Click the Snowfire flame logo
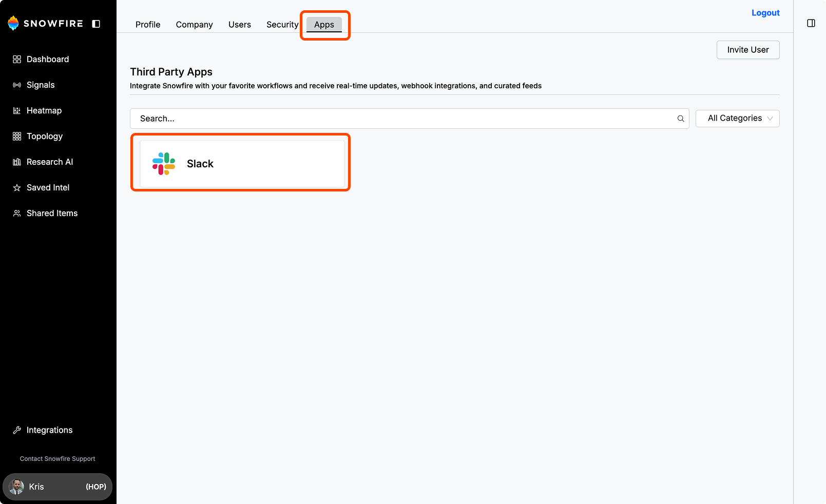Screen dimensions: 826x504 pos(13,23)
